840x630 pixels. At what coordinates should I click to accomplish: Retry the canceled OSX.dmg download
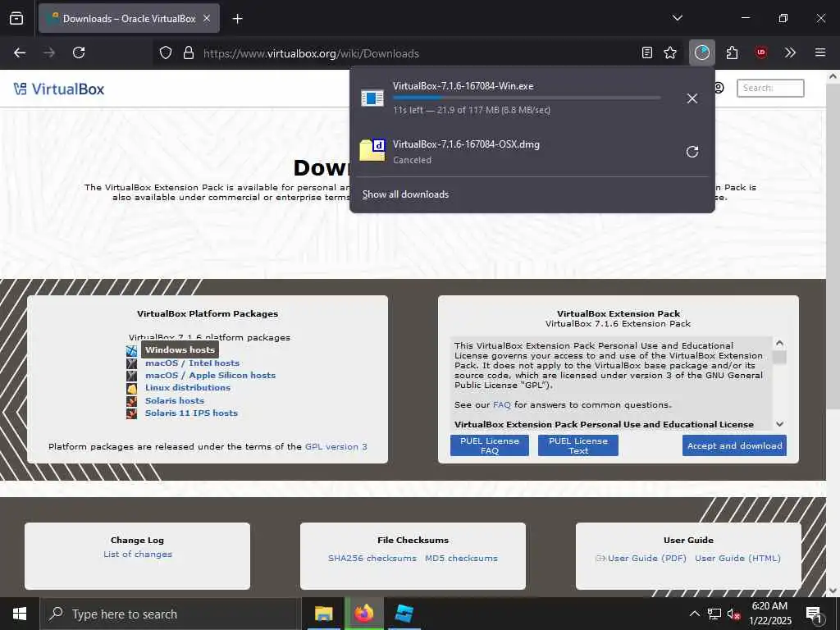point(692,152)
